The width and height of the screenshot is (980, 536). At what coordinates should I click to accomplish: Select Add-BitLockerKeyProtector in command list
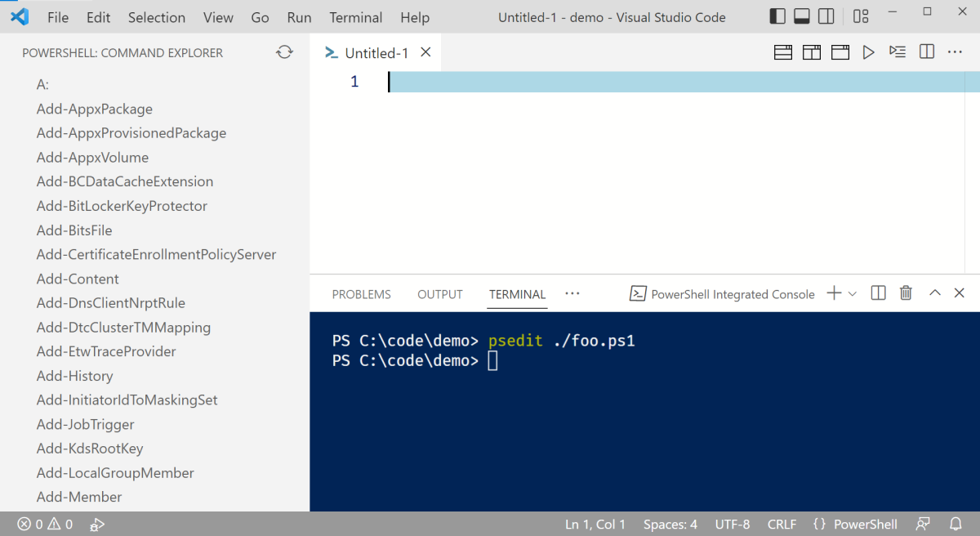point(122,206)
